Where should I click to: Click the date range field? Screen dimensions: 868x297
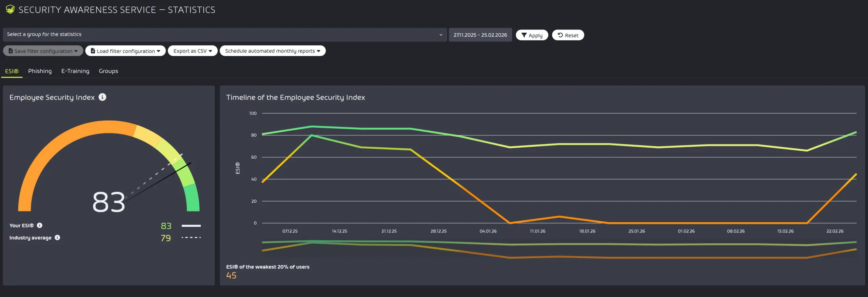point(480,35)
